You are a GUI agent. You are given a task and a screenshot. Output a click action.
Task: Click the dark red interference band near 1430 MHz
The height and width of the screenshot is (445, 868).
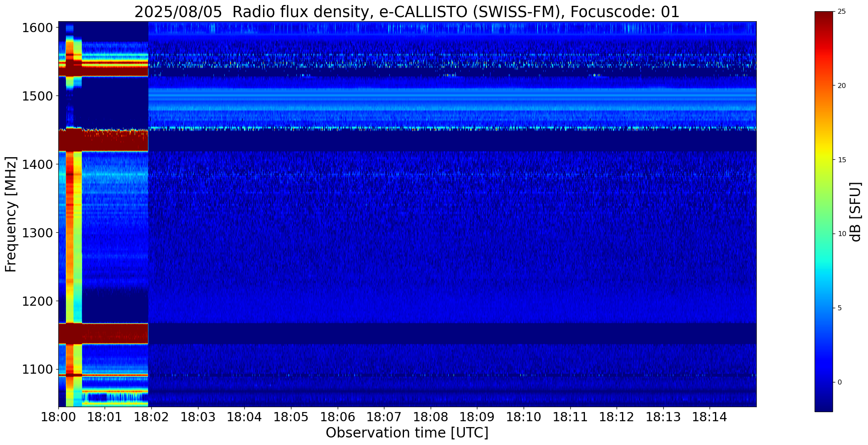[103, 141]
